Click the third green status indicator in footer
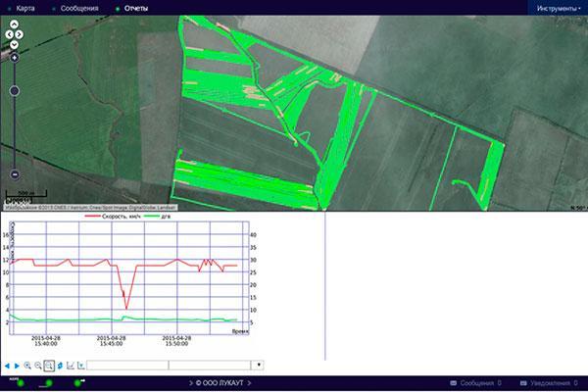Viewport: 588px width, 392px height. (77, 383)
